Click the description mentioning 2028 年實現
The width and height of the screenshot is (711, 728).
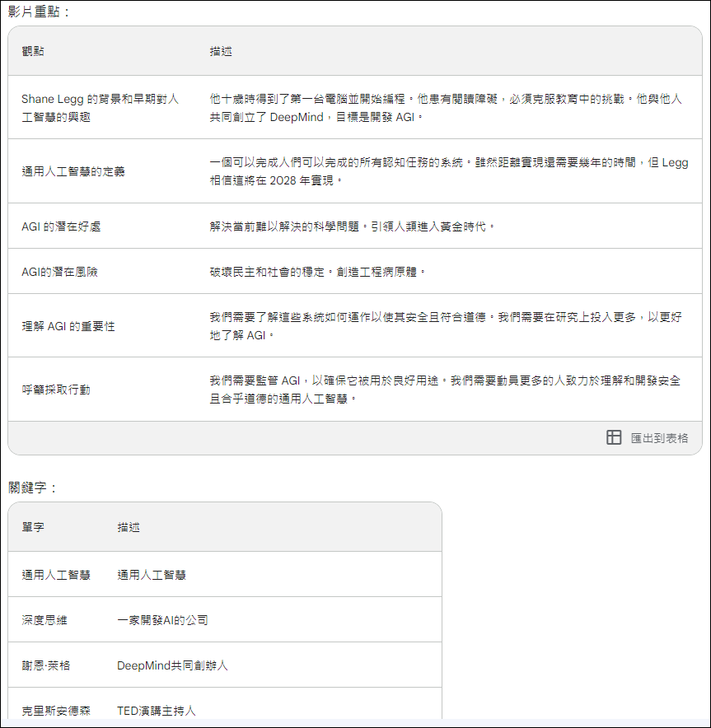click(x=449, y=171)
